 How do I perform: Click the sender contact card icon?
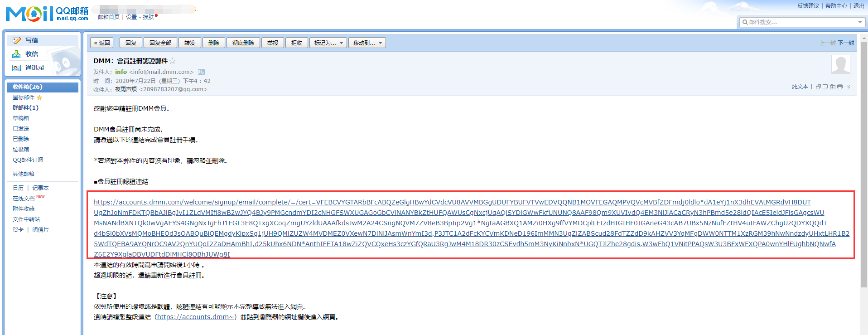[x=202, y=72]
